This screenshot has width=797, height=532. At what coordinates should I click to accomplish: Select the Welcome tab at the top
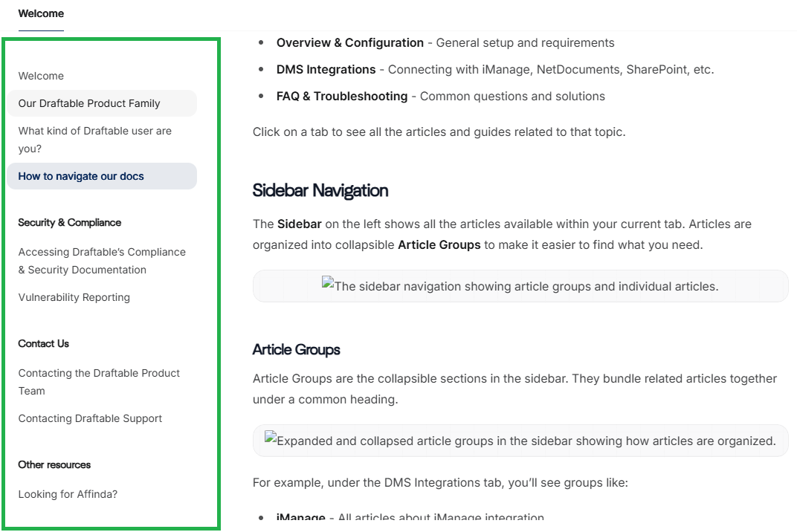(41, 13)
